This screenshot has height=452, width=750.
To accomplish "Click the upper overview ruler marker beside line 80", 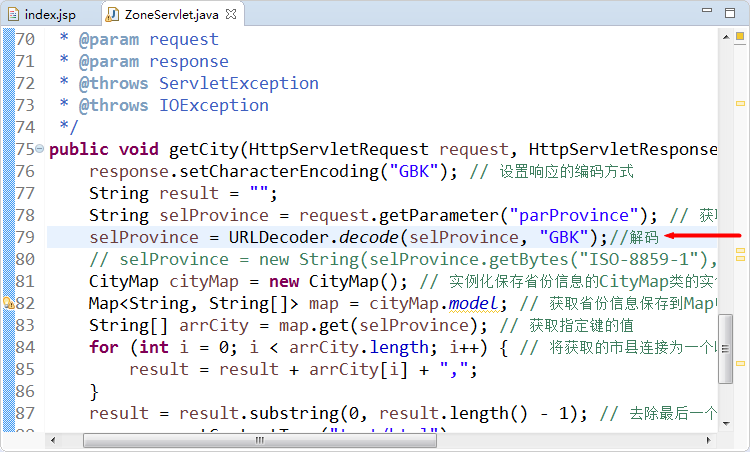I will tap(740, 251).
